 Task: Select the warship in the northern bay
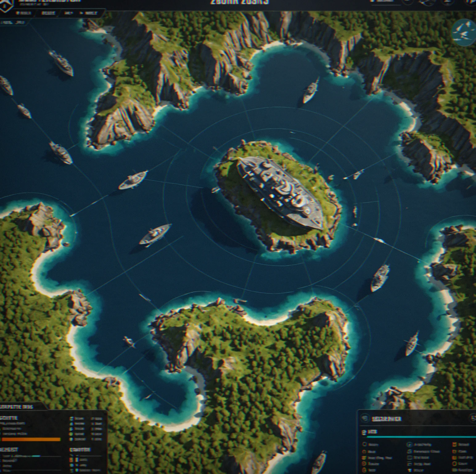(x=310, y=91)
